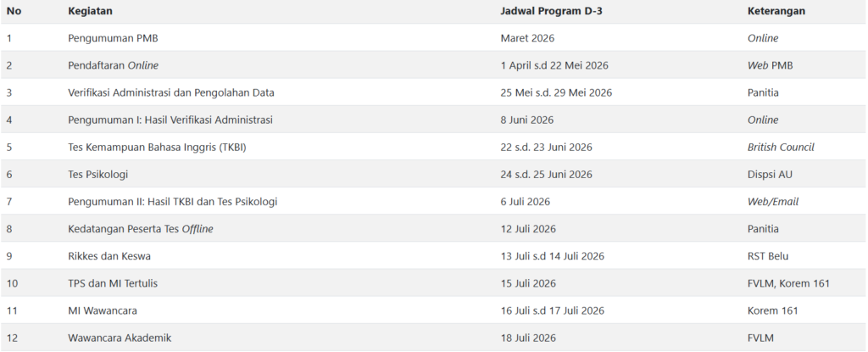Click the No column header
This screenshot has height=352, width=868.
[14, 11]
